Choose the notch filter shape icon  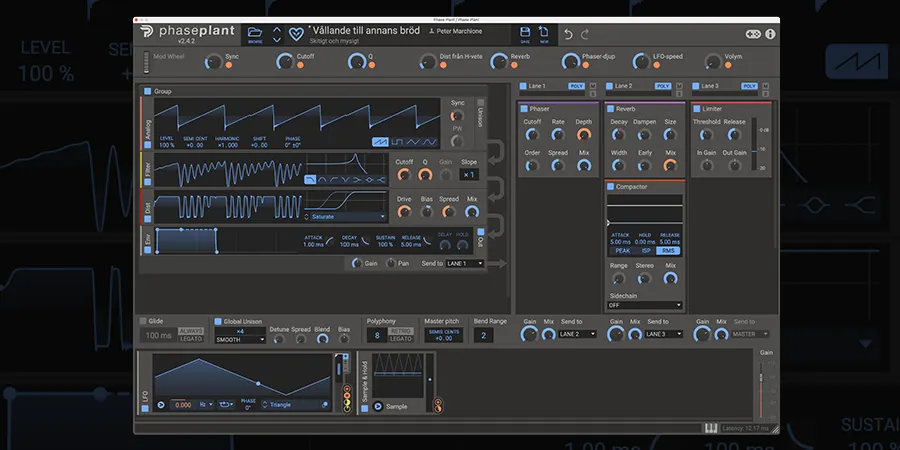[346, 180]
